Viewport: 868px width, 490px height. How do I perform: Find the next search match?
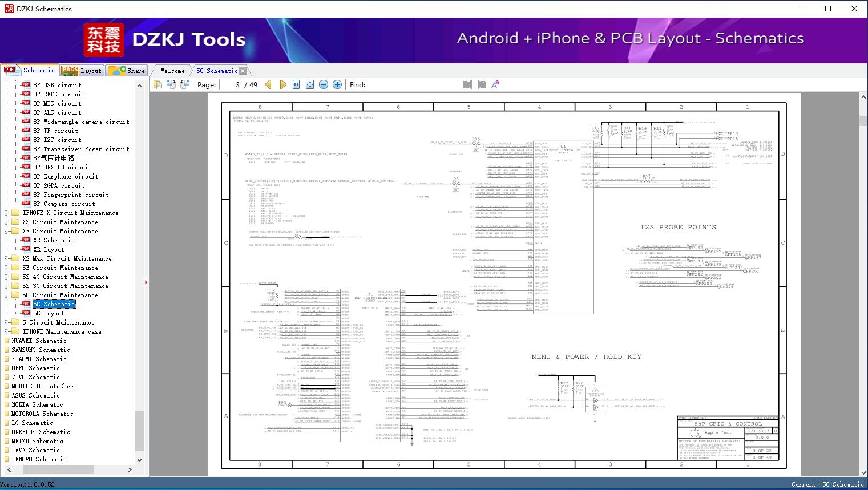tap(482, 84)
